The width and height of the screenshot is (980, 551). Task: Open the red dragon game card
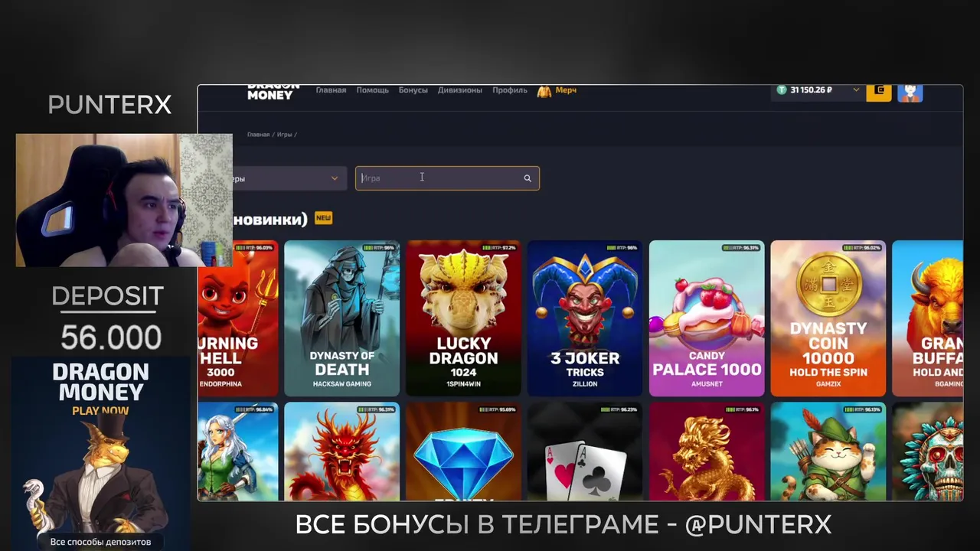tap(341, 452)
